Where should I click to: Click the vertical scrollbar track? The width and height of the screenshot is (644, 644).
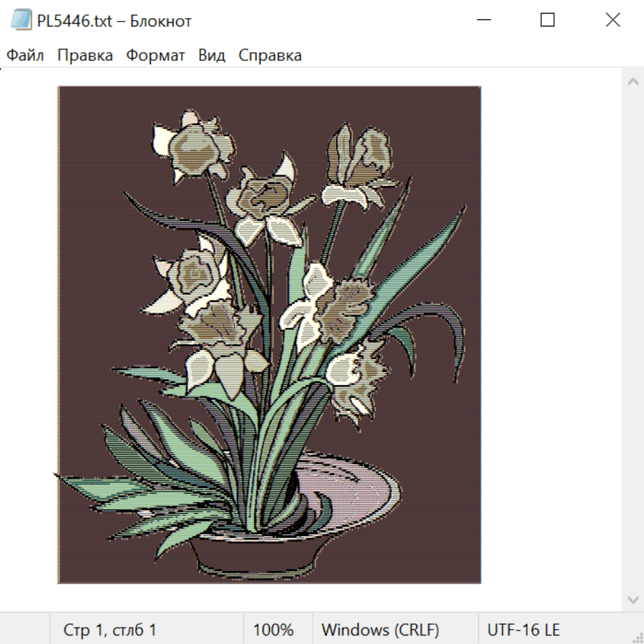click(633, 341)
